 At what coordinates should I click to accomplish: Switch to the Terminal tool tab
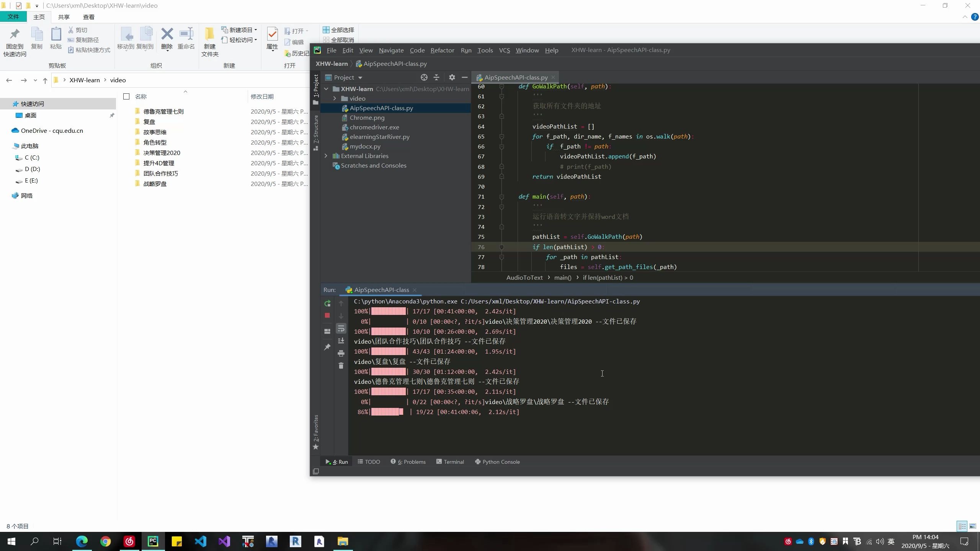click(450, 462)
